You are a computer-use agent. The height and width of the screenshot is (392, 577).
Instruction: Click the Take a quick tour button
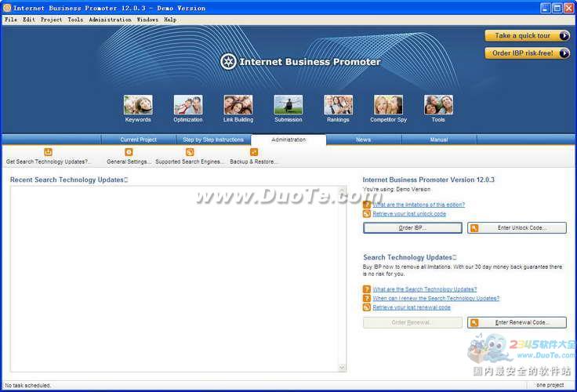point(528,36)
